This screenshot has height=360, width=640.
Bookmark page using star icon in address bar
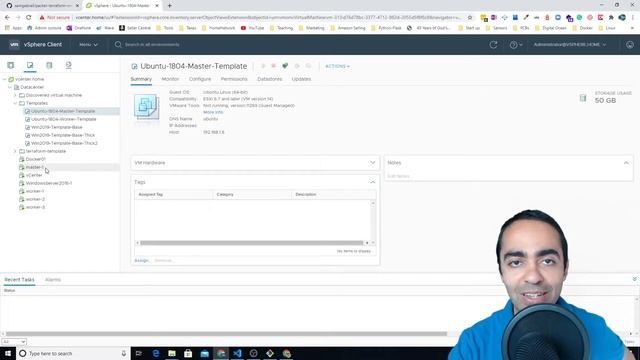470,18
